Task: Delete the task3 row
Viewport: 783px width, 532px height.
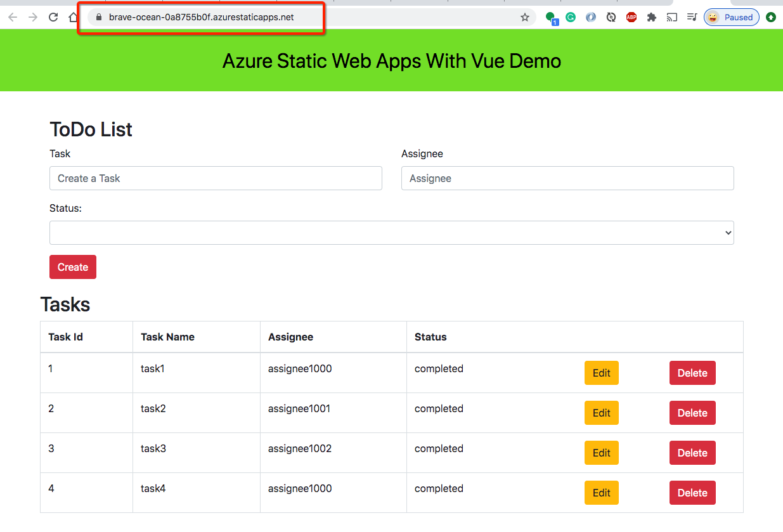Action: (692, 453)
